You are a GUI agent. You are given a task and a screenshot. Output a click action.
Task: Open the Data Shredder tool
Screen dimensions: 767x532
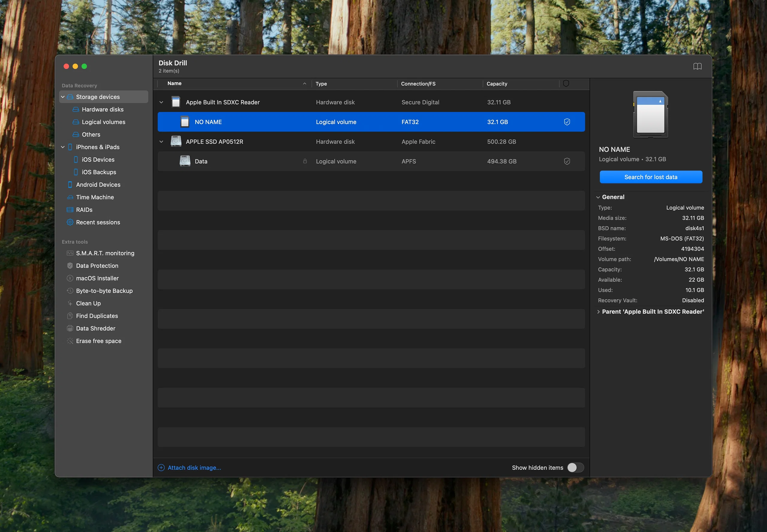pos(96,328)
